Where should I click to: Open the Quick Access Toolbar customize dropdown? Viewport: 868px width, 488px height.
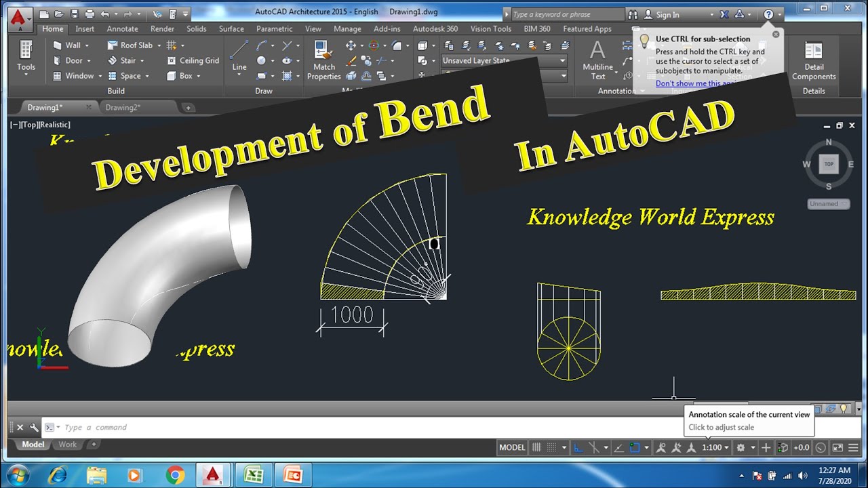(186, 14)
